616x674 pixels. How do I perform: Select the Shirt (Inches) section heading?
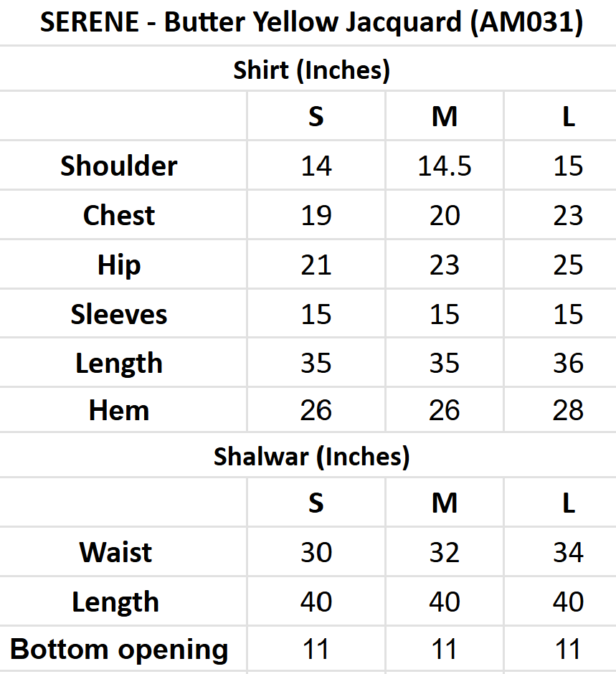(x=311, y=70)
